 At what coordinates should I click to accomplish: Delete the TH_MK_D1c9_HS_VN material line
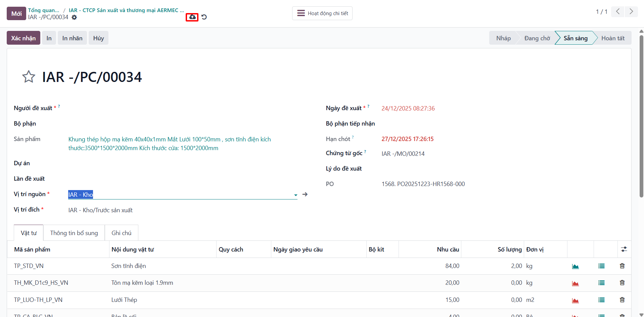coord(622,283)
